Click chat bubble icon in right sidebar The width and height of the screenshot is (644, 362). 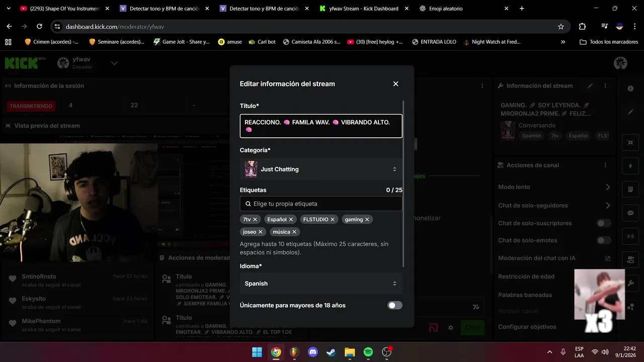[630, 213]
